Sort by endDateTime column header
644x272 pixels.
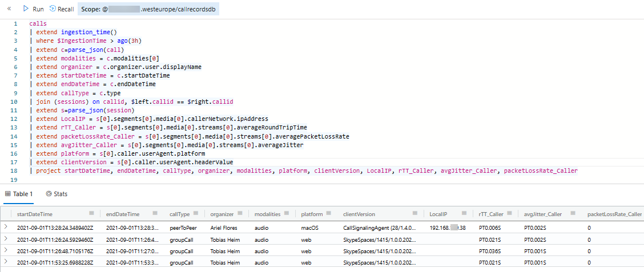(x=122, y=214)
